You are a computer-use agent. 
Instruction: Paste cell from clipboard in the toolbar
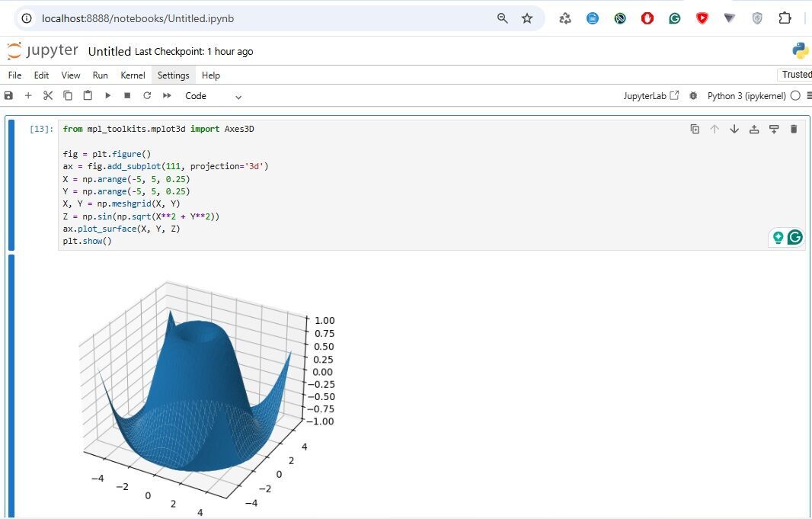point(88,96)
